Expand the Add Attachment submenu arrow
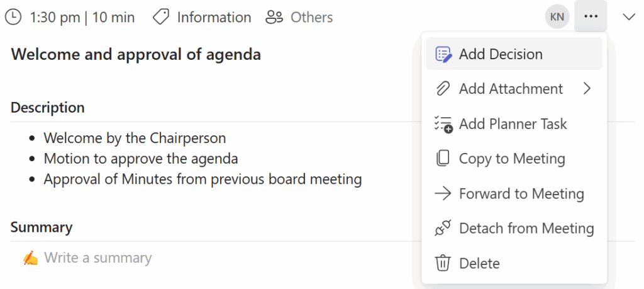The image size is (644, 289). (587, 89)
